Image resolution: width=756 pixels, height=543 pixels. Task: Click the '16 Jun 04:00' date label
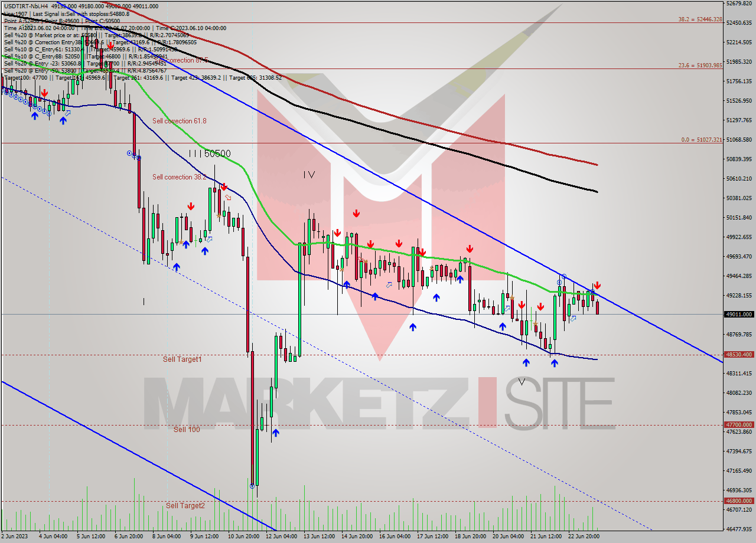point(395,537)
